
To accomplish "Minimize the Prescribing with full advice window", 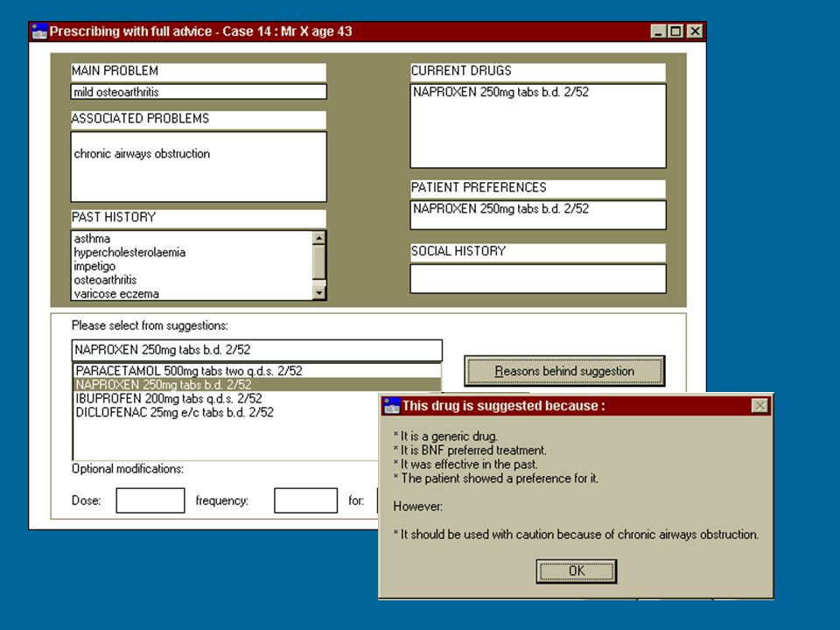I will coord(658,31).
